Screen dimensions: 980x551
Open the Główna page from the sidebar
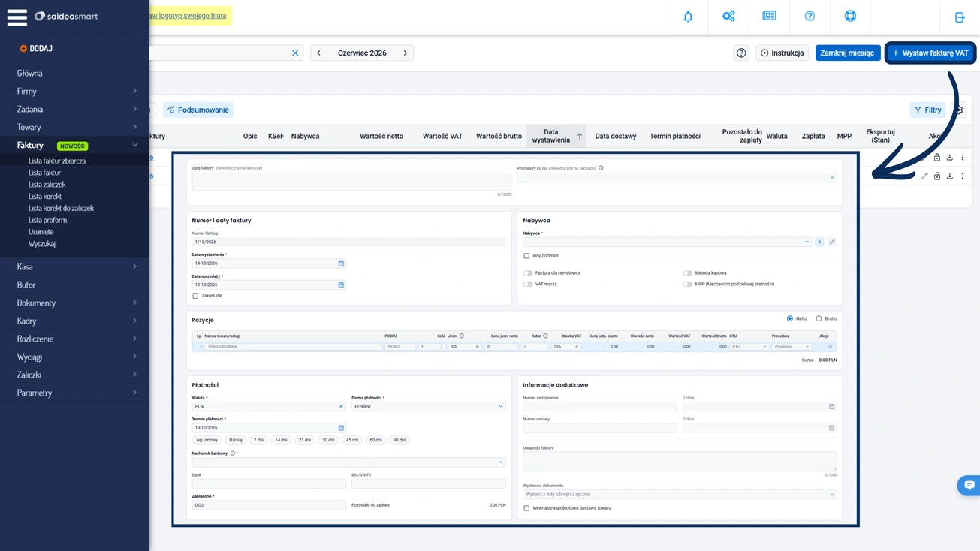point(30,73)
